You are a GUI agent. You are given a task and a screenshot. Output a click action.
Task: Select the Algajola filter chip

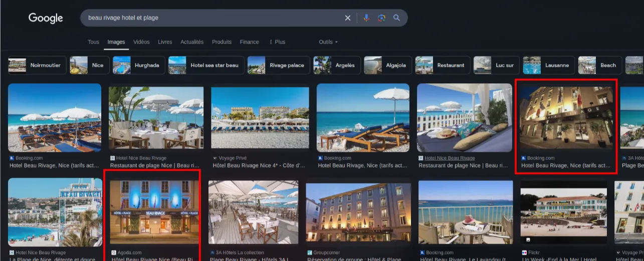coord(388,65)
